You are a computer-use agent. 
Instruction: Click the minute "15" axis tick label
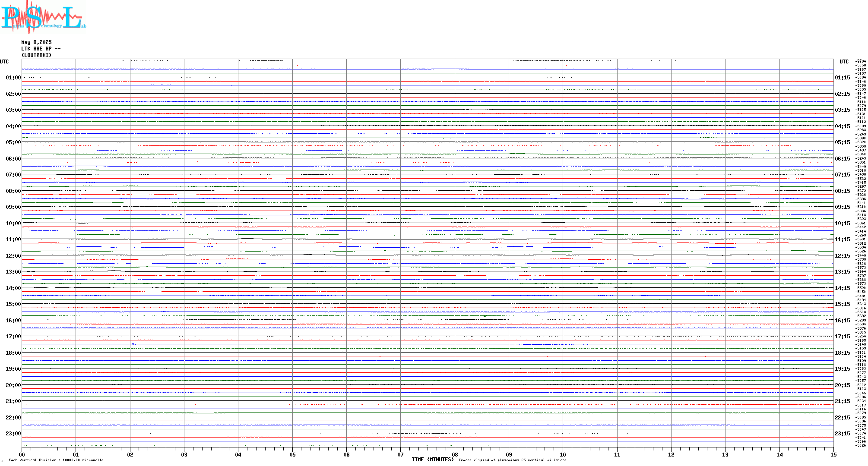(x=833, y=454)
